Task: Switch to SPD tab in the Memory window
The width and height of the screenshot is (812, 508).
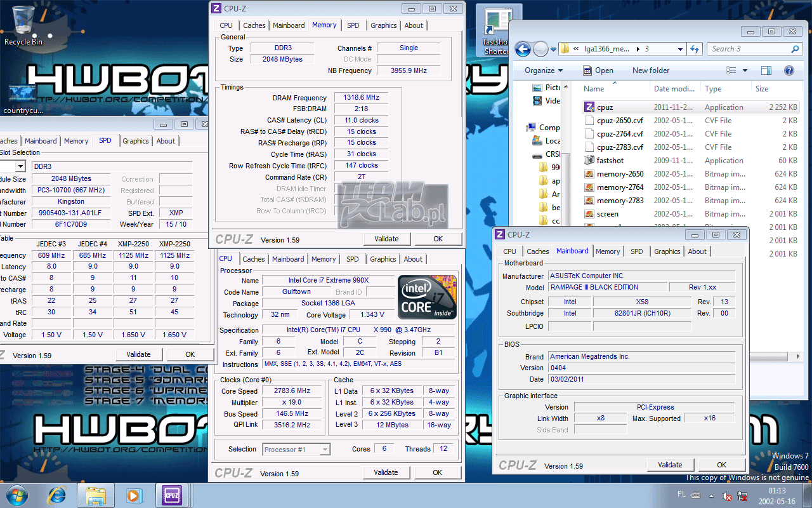Action: click(x=353, y=25)
